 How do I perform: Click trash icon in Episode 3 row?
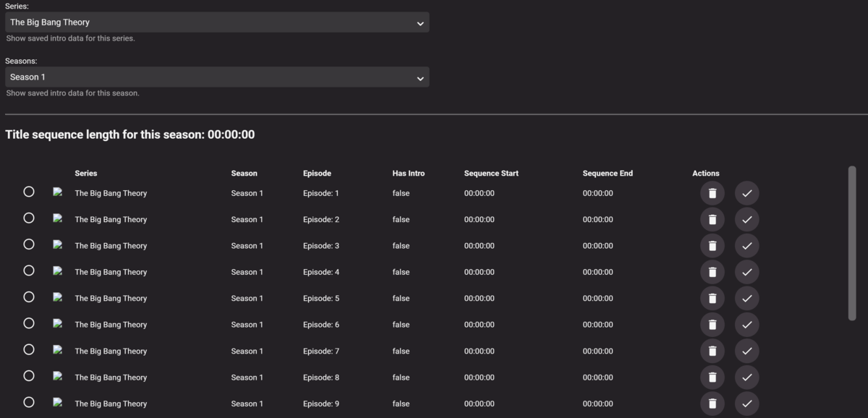point(712,246)
